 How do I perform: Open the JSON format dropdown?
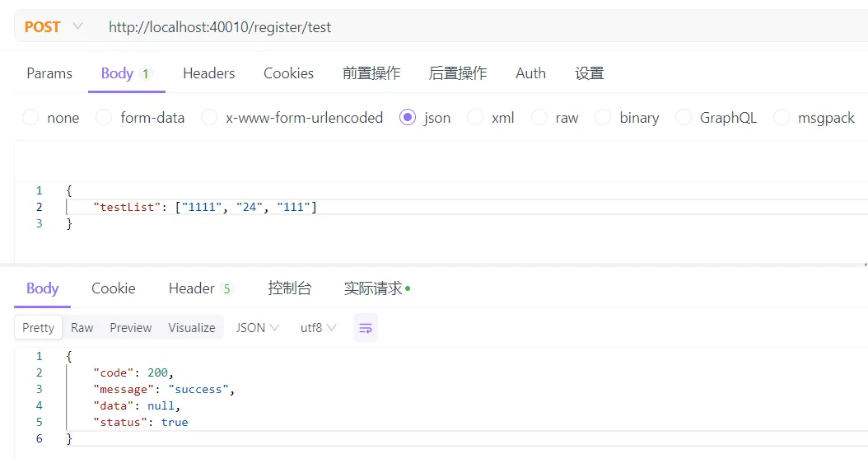click(x=258, y=328)
